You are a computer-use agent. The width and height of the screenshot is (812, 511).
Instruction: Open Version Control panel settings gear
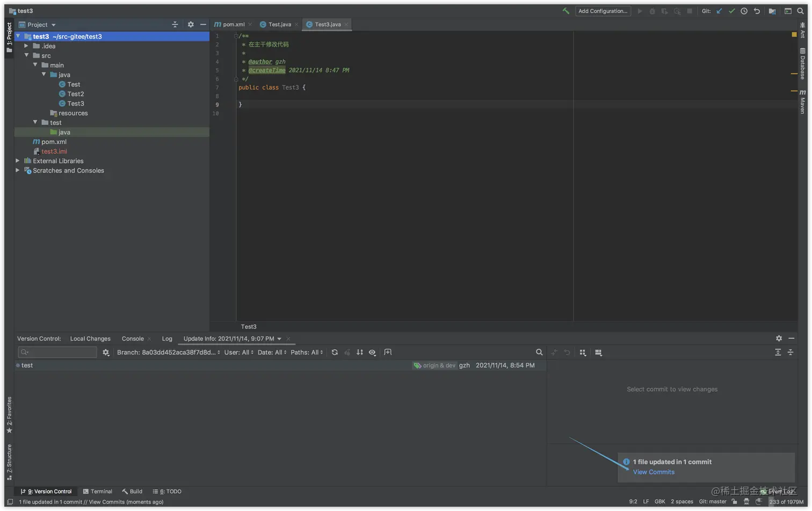pyautogui.click(x=779, y=339)
